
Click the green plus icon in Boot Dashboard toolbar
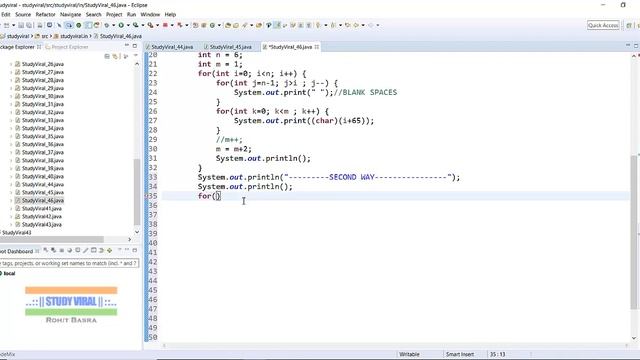tap(109, 250)
